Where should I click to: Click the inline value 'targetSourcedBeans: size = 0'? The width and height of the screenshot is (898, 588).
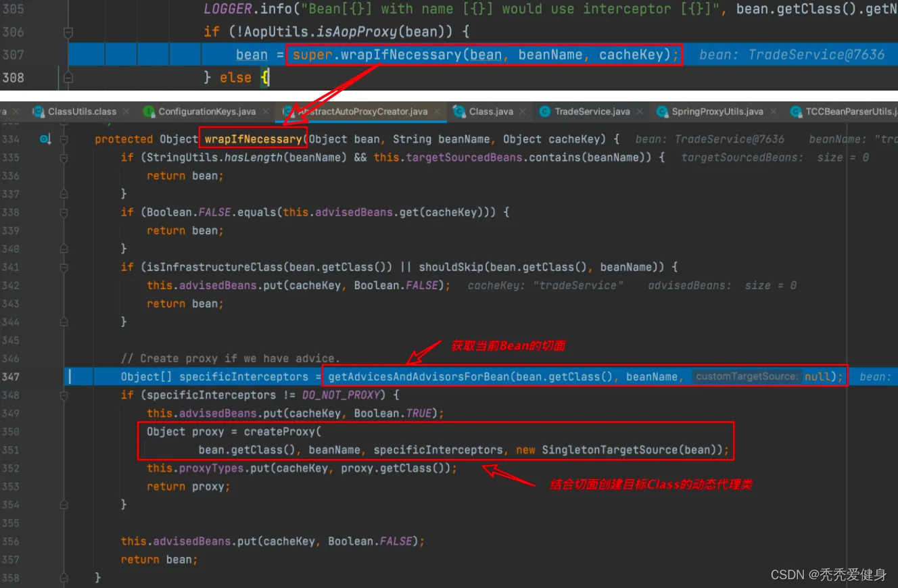click(775, 157)
